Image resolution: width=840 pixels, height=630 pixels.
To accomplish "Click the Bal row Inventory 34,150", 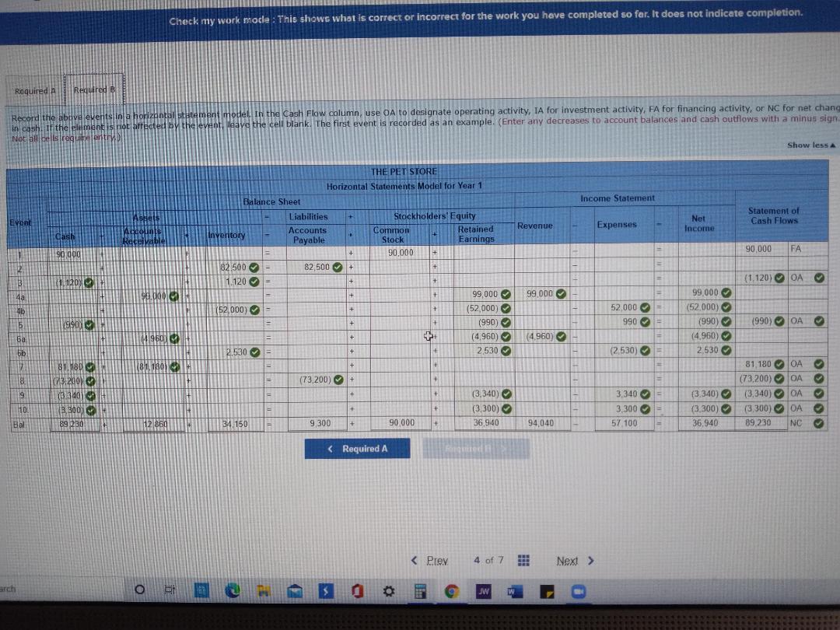I will tap(235, 424).
